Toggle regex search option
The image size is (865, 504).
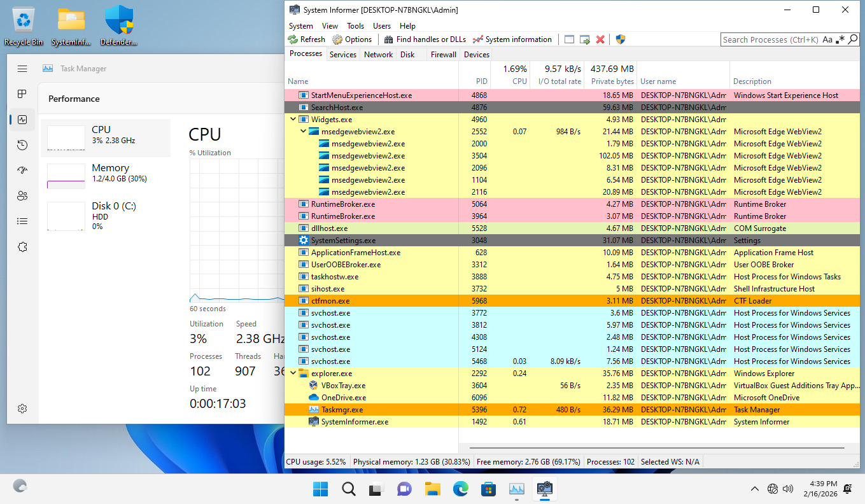tap(840, 39)
